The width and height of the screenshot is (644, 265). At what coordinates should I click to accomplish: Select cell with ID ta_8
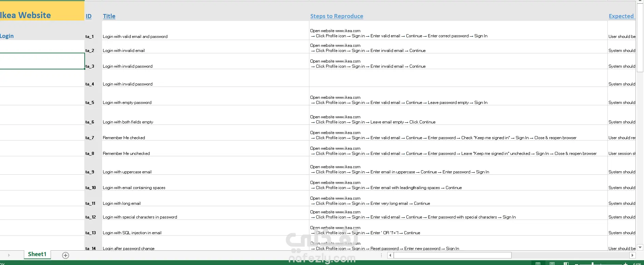(93, 148)
